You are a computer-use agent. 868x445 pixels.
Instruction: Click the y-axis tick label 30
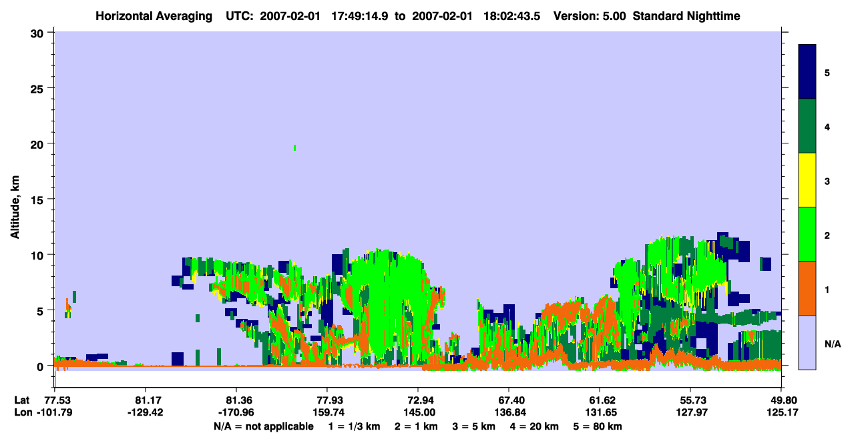(39, 33)
